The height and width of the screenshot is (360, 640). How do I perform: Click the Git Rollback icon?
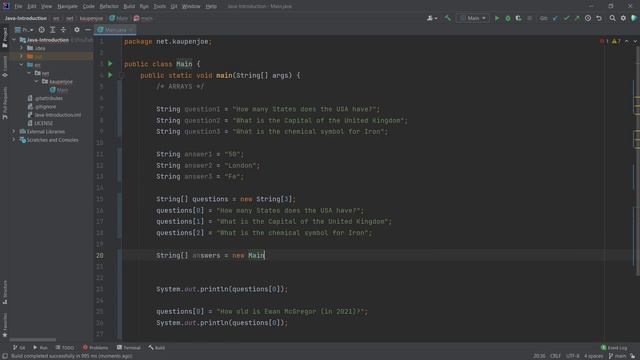coord(599,18)
